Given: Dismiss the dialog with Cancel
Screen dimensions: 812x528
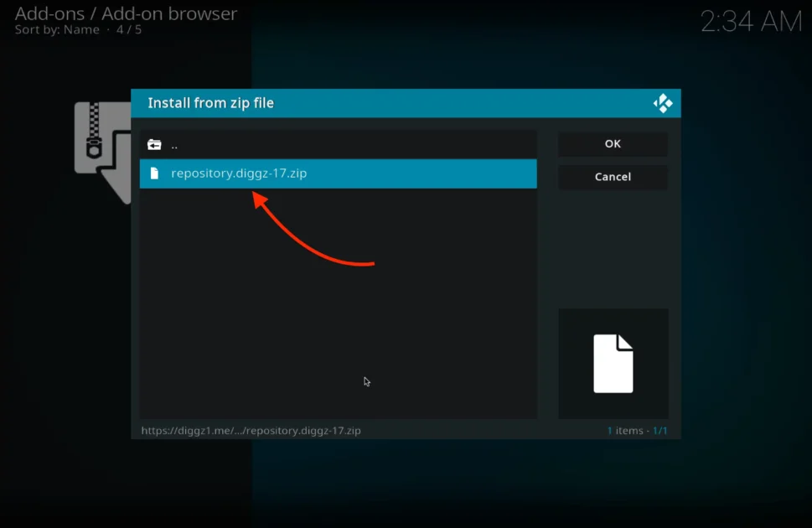Looking at the screenshot, I should click(x=613, y=177).
